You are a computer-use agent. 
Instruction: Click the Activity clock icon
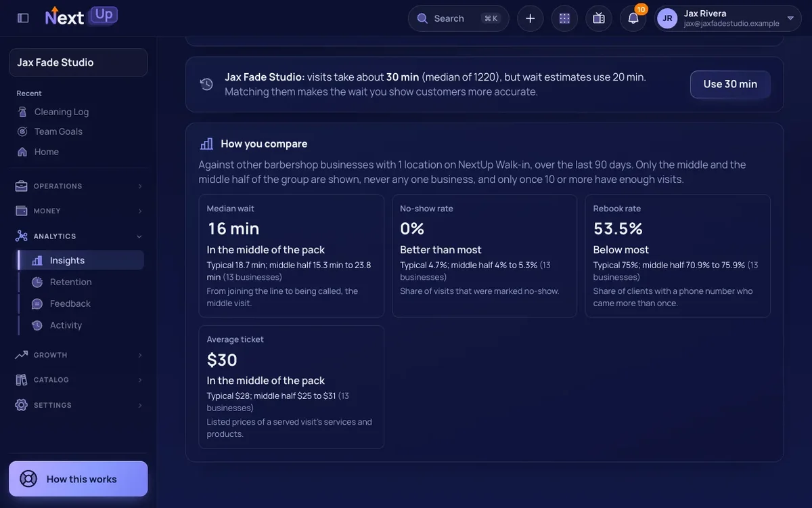[x=37, y=325]
